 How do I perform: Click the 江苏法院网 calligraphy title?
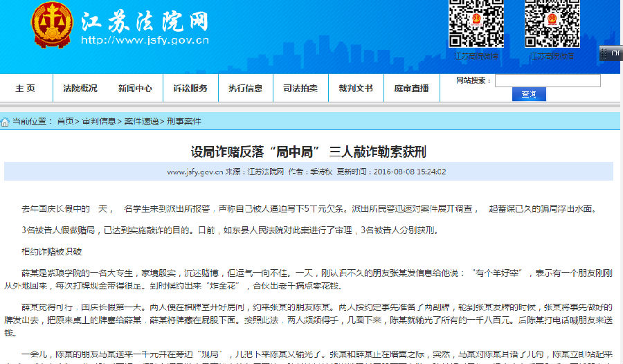point(144,21)
